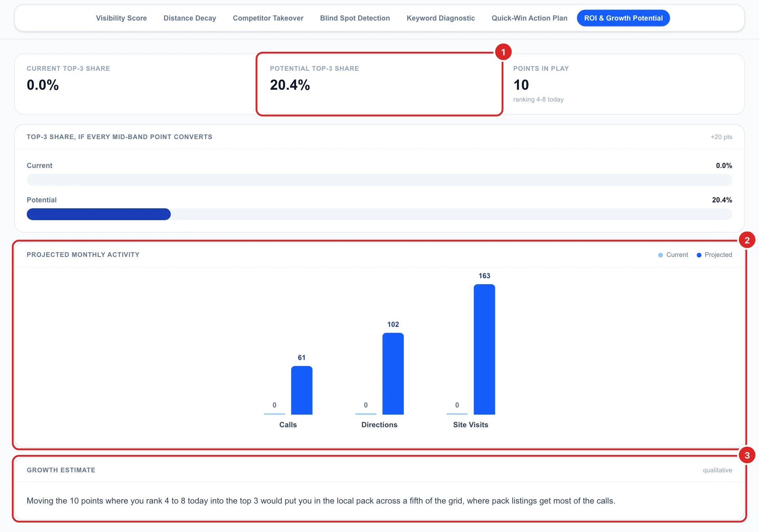Click the Current legend dot
Viewport: 759px width, 532px height.
(x=660, y=255)
